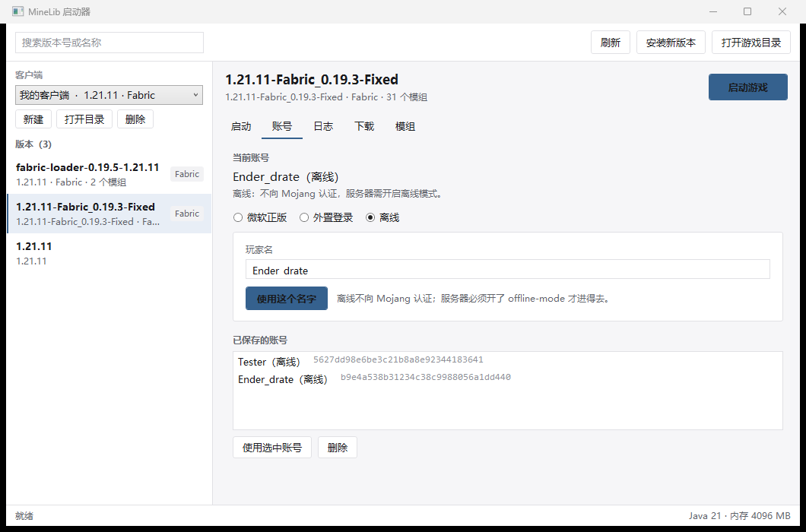Click 打开游戏目录 button

[x=751, y=43]
